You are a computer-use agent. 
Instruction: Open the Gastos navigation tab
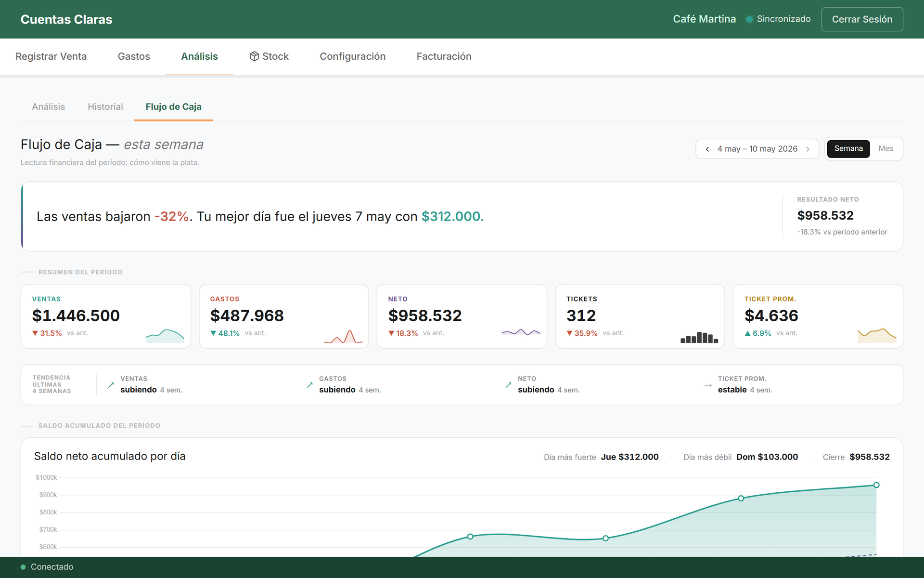point(134,56)
